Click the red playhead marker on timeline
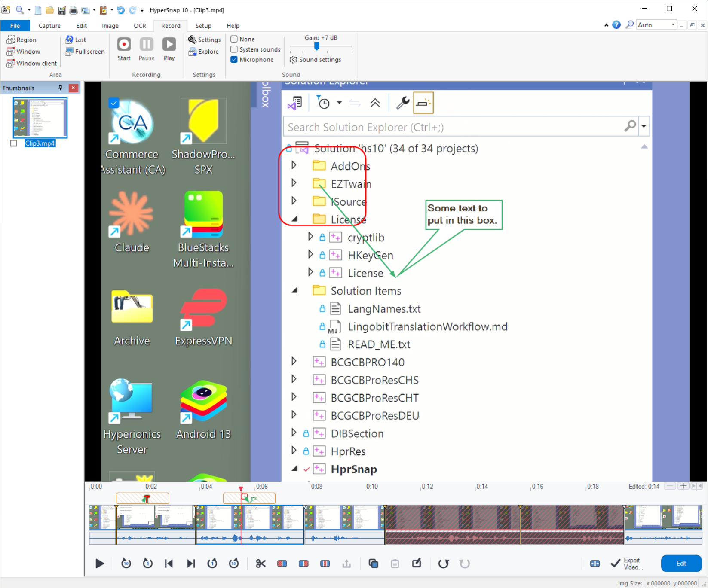Screen dimensions: 708x588 click(241, 489)
